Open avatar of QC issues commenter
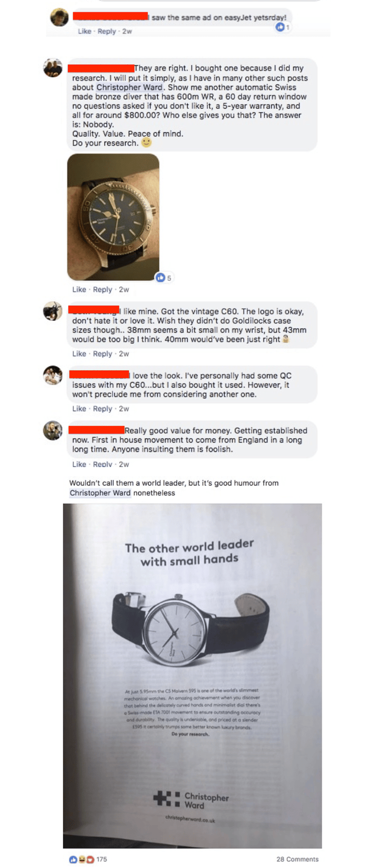The width and height of the screenshot is (366, 868). pyautogui.click(x=53, y=375)
